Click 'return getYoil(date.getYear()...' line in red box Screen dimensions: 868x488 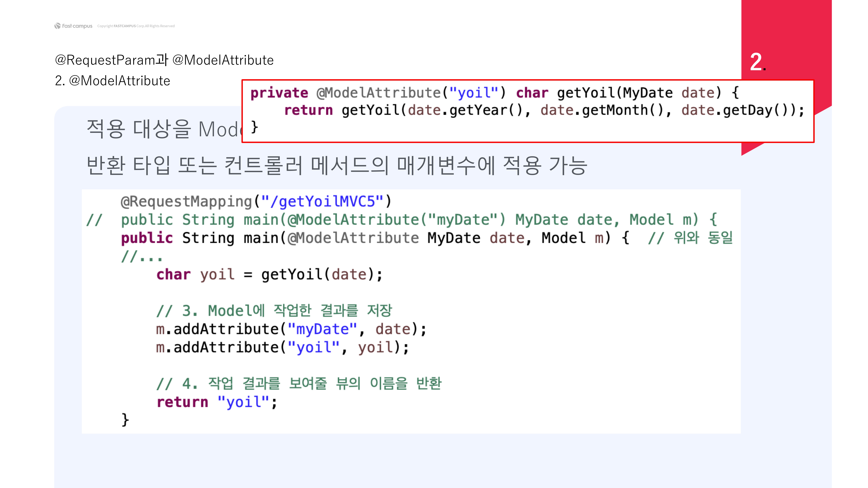tap(544, 110)
